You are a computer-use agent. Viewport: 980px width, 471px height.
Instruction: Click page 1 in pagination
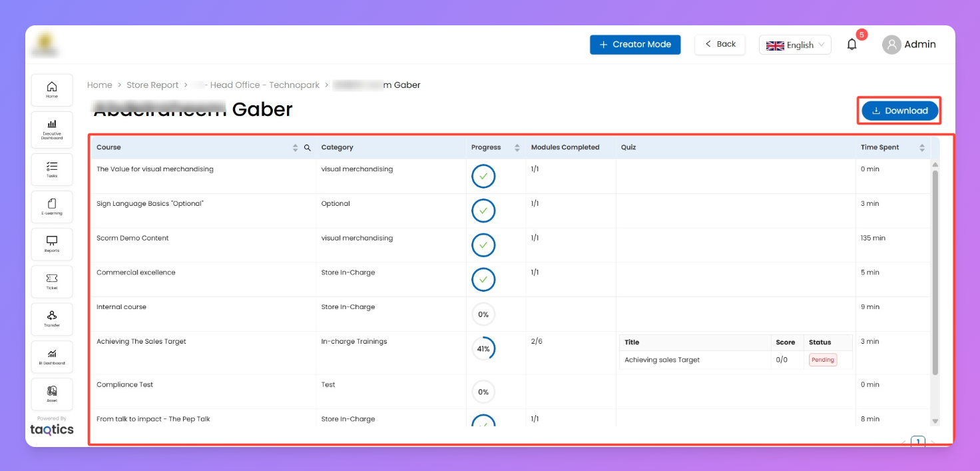tap(918, 442)
